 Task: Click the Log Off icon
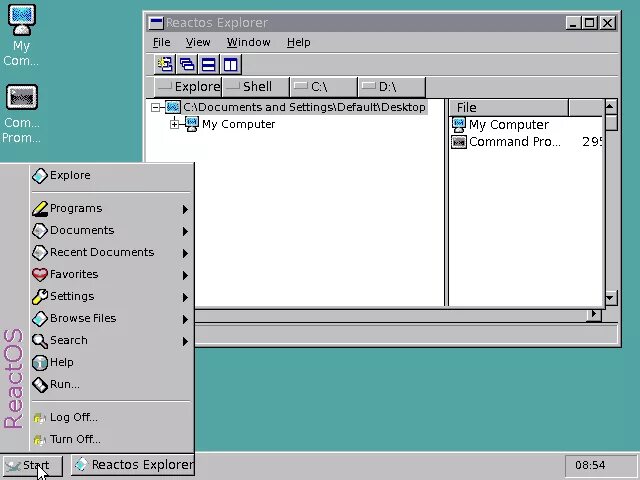tap(40, 418)
